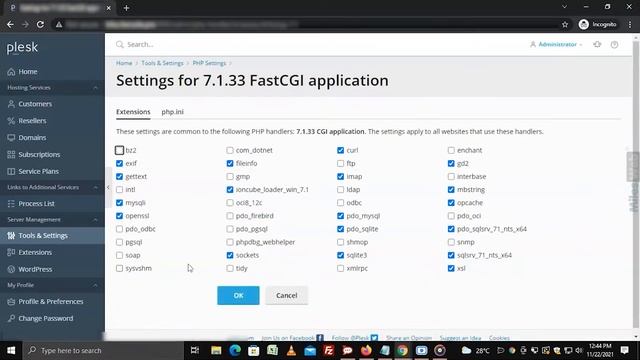The image size is (640, 360).
Task: Click the puzzle-piece extensions icon in header
Action: click(x=597, y=44)
